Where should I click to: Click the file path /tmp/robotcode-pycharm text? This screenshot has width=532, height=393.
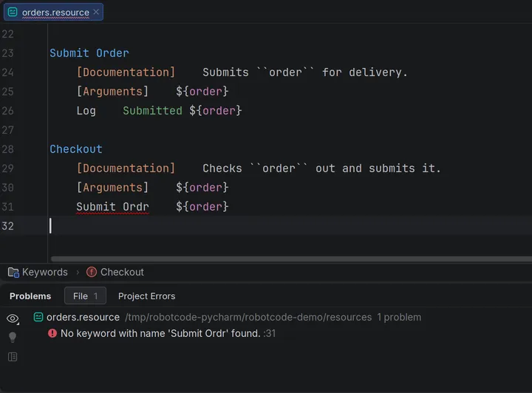(x=248, y=317)
